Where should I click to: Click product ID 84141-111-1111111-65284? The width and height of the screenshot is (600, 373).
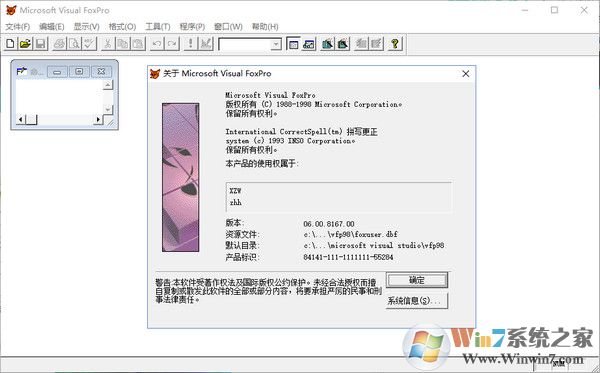coord(348,257)
